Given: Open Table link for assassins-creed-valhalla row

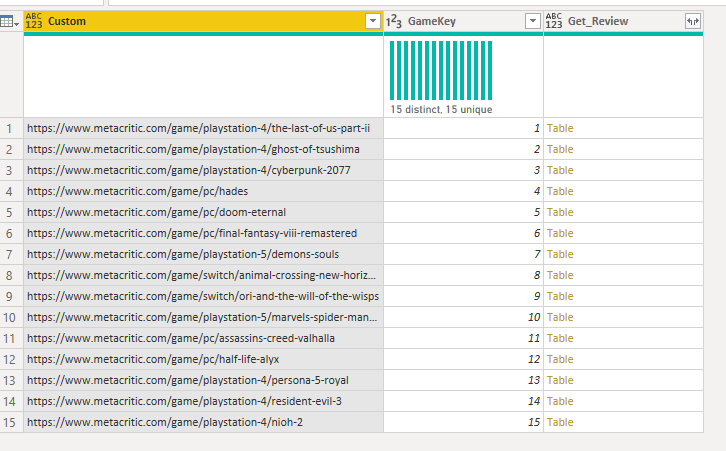Looking at the screenshot, I should tap(560, 338).
